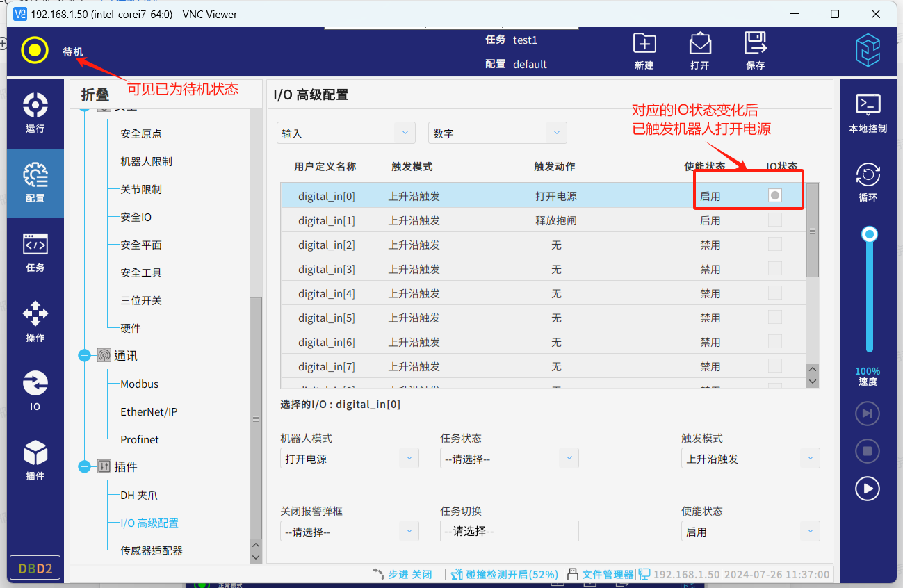Image resolution: width=903 pixels, height=588 pixels.
Task: Open the 插件 (Plugin) cube icon
Action: pos(35,460)
